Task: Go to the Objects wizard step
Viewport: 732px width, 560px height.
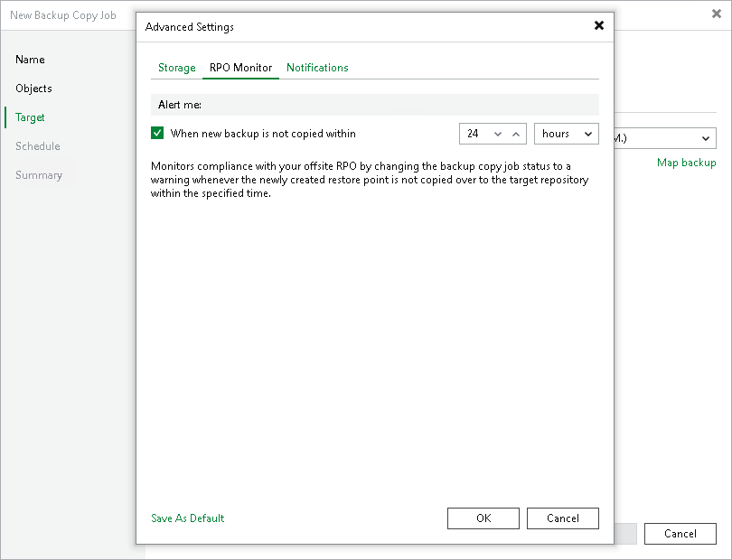Action: (33, 89)
